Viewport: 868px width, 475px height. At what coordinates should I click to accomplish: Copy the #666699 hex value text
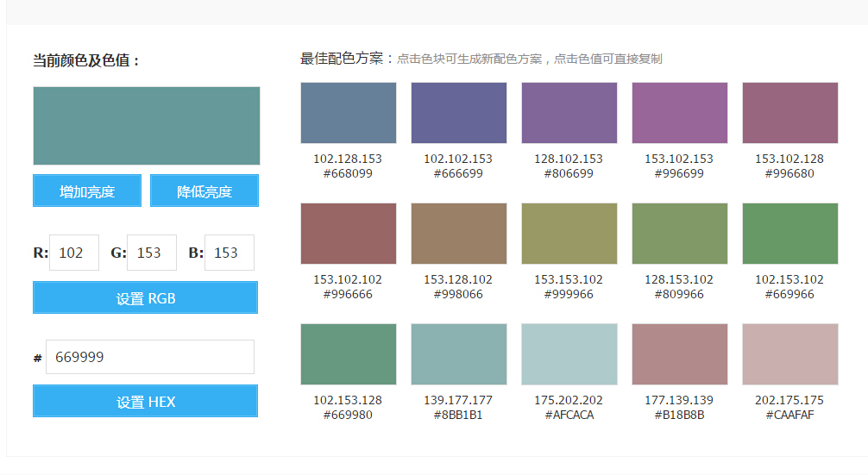[x=458, y=173]
